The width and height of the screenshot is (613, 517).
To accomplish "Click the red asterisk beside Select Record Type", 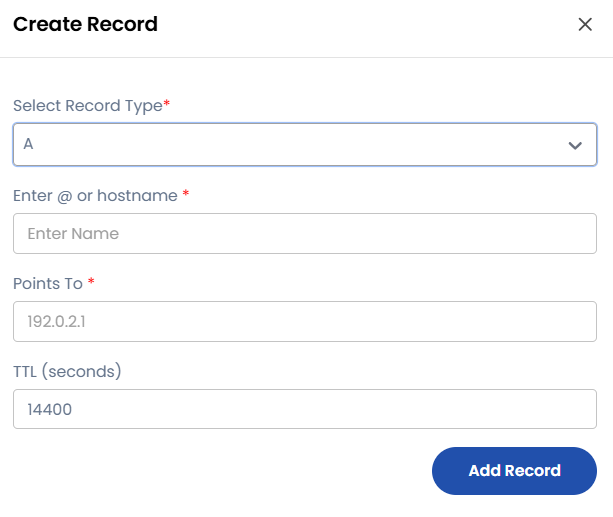I will (167, 105).
